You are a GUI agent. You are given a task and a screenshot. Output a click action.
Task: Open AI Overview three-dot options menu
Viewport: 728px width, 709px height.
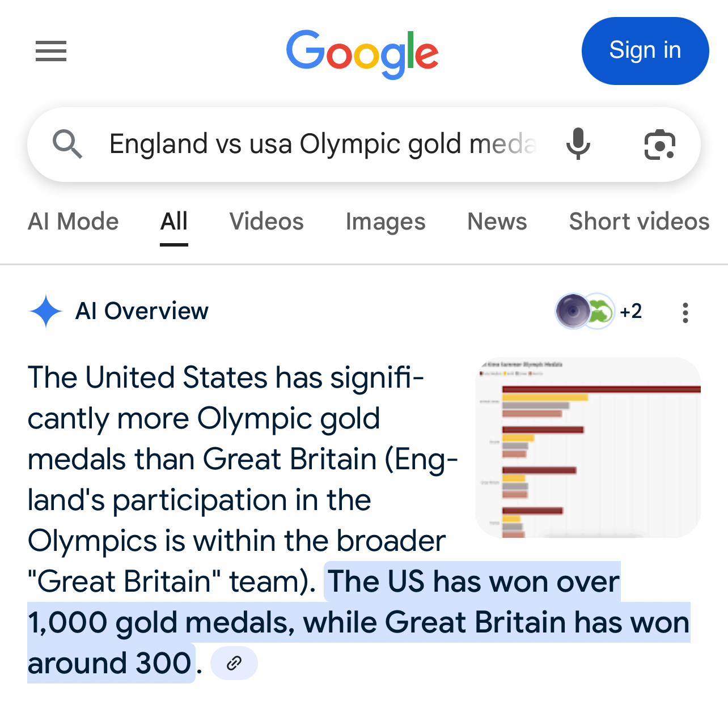coord(685,312)
